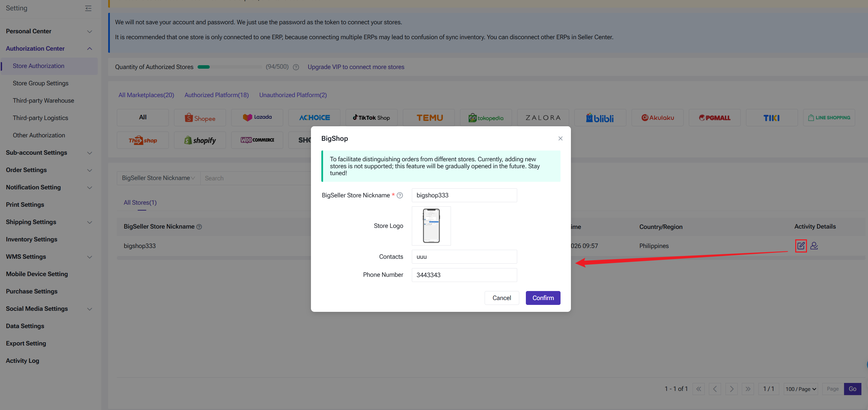This screenshot has width=868, height=410.
Task: Open the BigSeller Store Nickname filter dropdown
Action: click(x=158, y=178)
